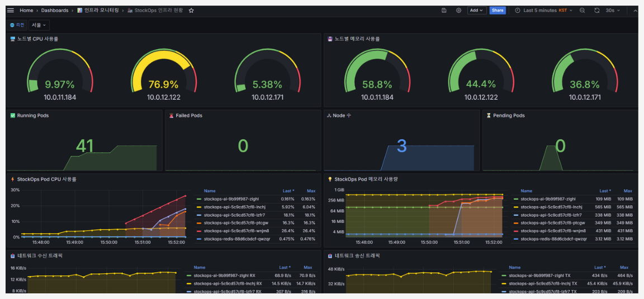The image size is (644, 299).
Task: Open the hamburger navigation menu
Action: [x=11, y=10]
